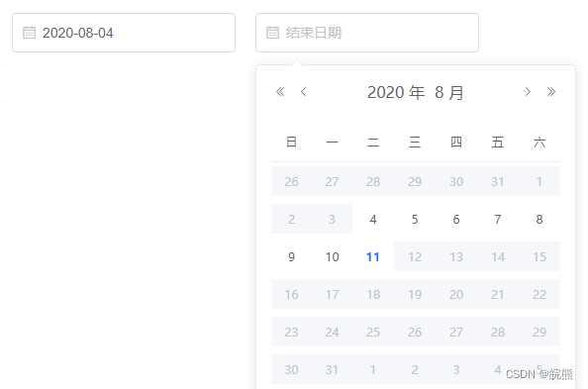Go to next month arrow

click(x=528, y=91)
